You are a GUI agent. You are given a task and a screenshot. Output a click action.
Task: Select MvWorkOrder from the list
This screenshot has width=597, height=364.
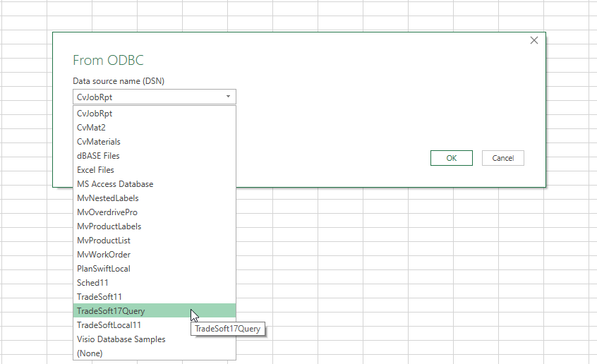coord(103,254)
